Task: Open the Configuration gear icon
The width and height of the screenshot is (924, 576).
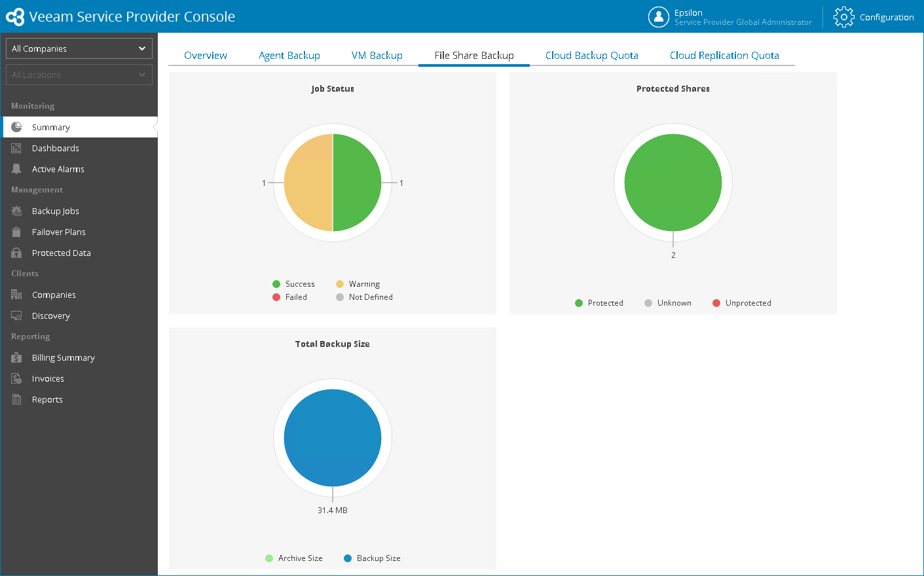Action: click(843, 17)
